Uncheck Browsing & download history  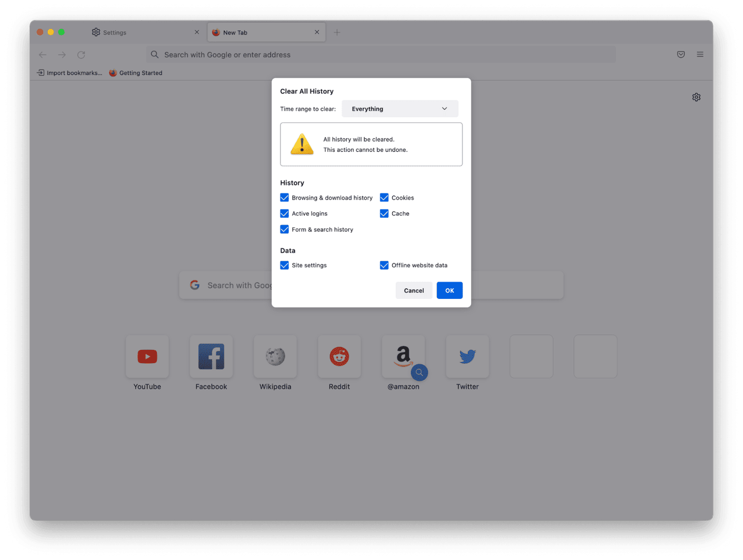[x=284, y=197]
